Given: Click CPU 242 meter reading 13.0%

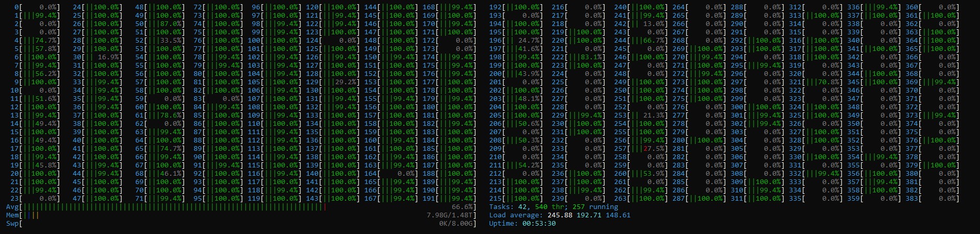Looking at the screenshot, I should coord(641,24).
